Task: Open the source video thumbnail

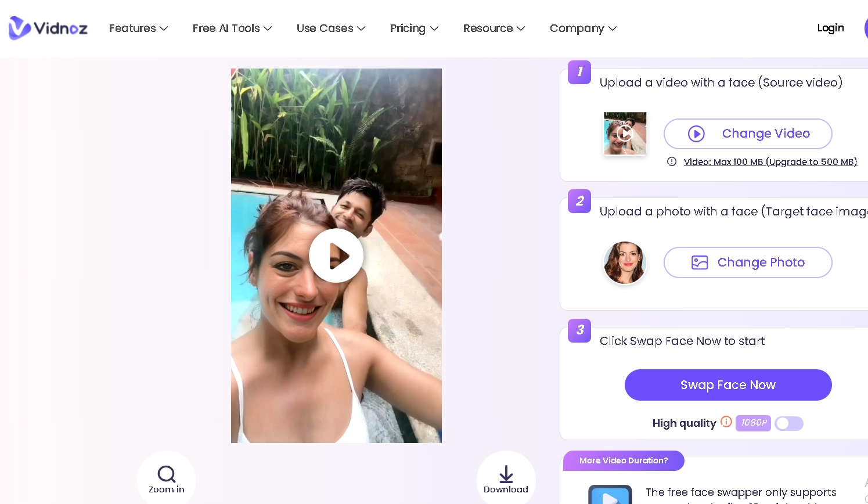Action: 625,134
